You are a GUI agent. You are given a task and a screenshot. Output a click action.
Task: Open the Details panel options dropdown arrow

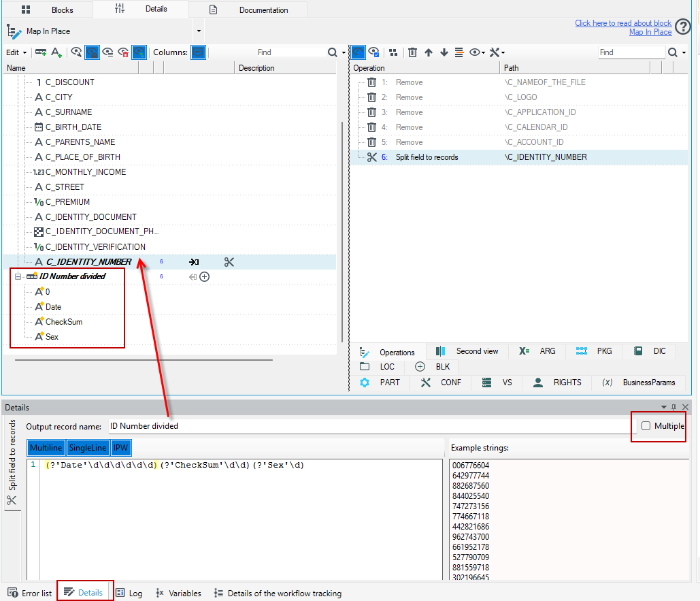(664, 407)
